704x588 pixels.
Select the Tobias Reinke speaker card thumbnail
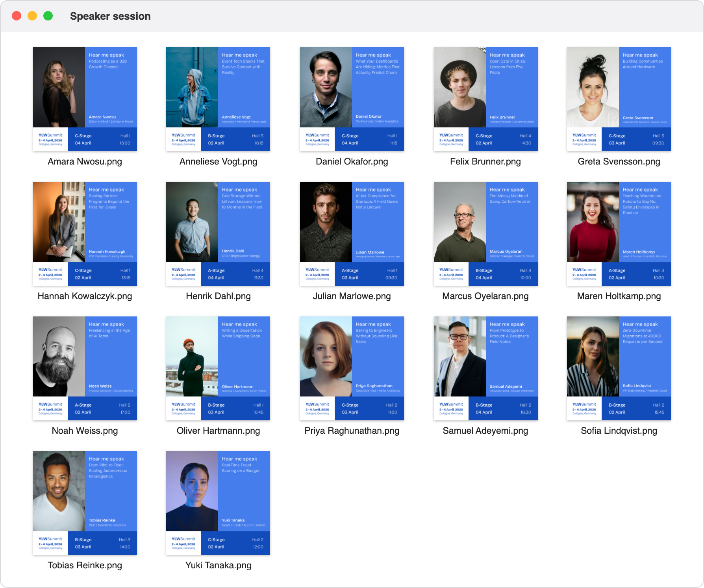pos(85,503)
